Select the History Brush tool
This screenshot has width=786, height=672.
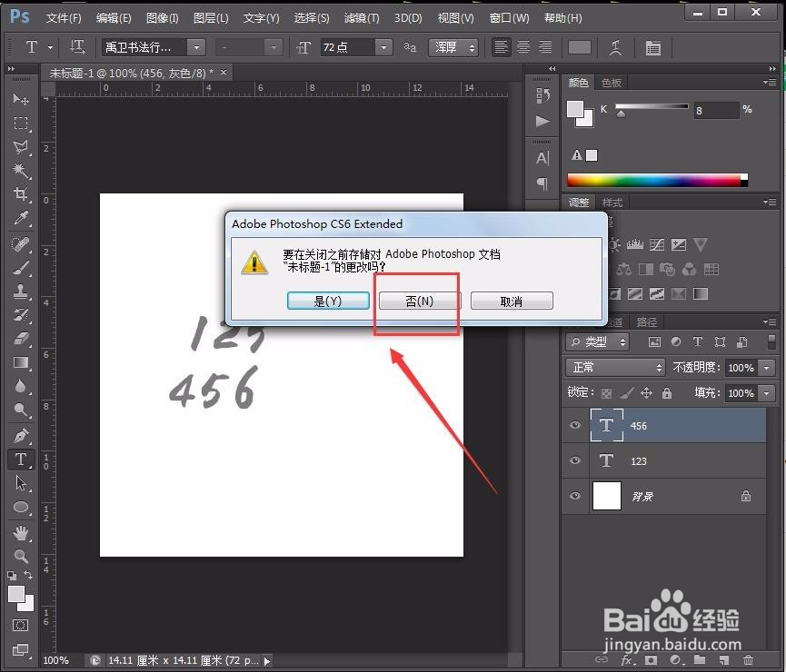(21, 315)
